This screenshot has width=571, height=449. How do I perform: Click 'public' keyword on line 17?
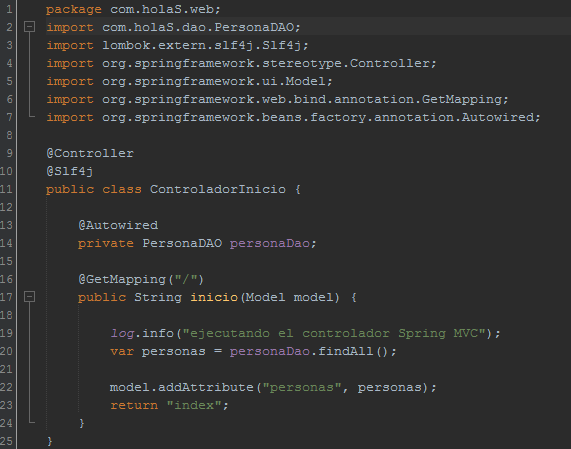pyautogui.click(x=102, y=298)
